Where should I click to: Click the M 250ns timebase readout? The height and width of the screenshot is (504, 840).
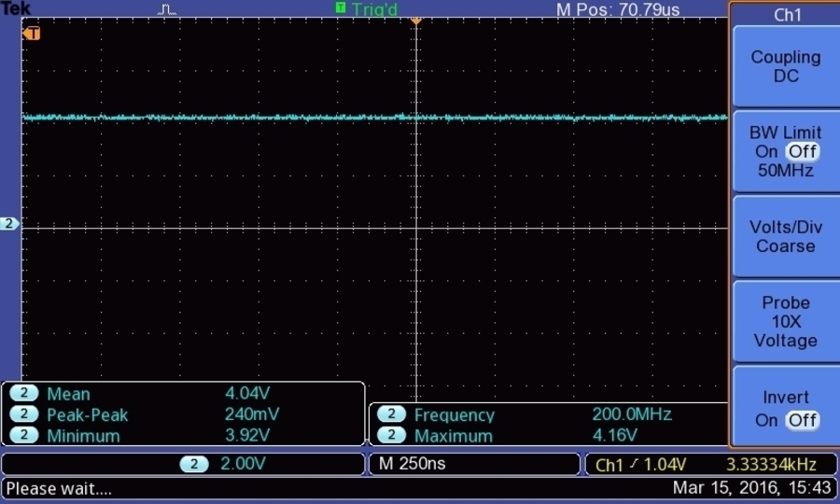[x=412, y=463]
